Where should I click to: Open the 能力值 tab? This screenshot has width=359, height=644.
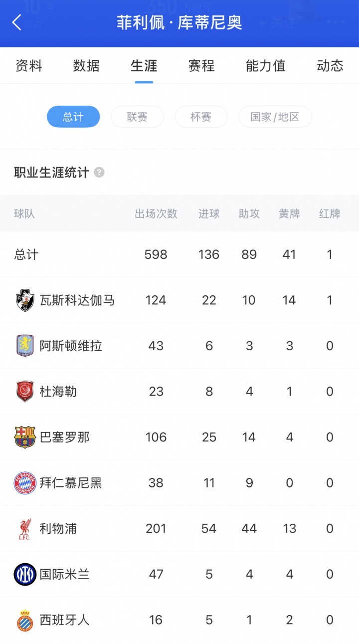coord(266,66)
